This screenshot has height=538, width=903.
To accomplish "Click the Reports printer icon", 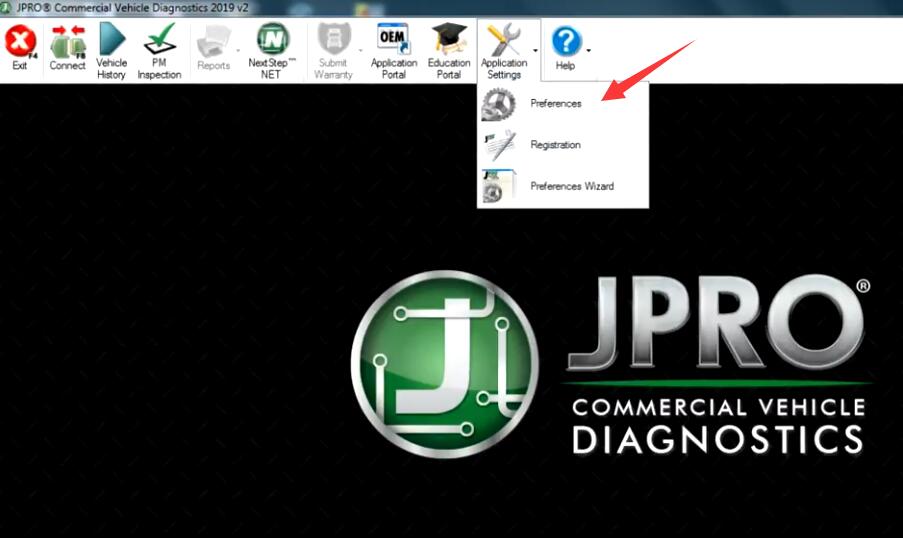I will click(214, 41).
